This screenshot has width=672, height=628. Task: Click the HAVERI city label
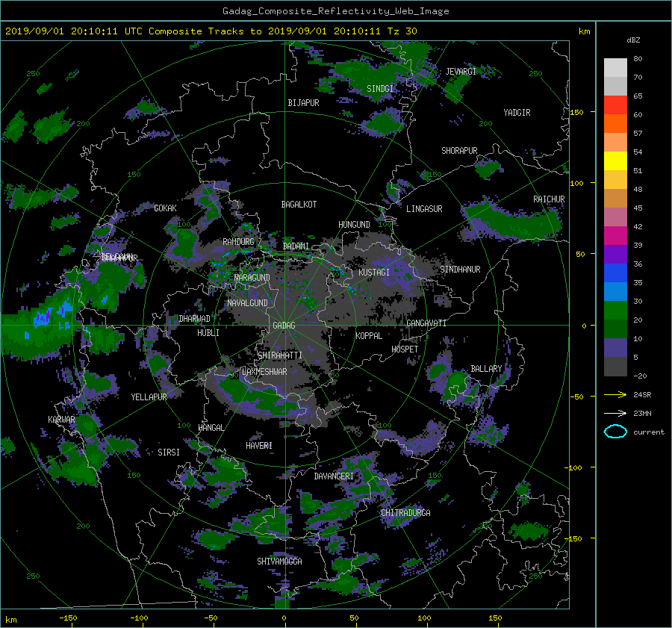point(259,446)
